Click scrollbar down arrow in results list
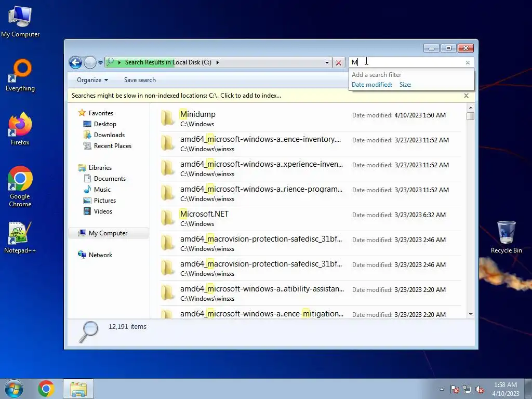 point(471,314)
